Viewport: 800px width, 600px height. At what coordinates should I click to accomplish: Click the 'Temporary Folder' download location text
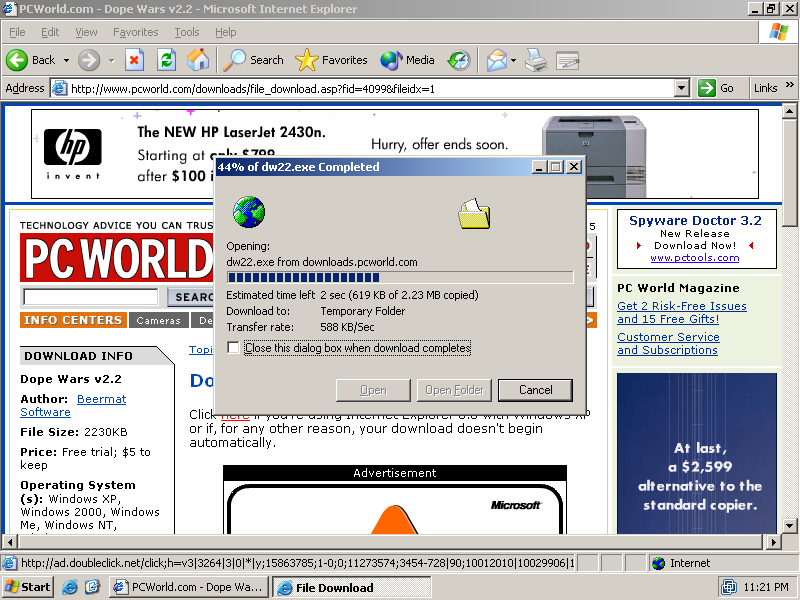tap(362, 311)
